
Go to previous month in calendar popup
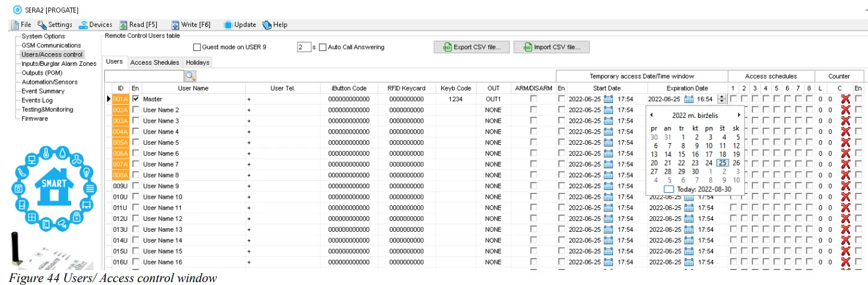[x=651, y=115]
